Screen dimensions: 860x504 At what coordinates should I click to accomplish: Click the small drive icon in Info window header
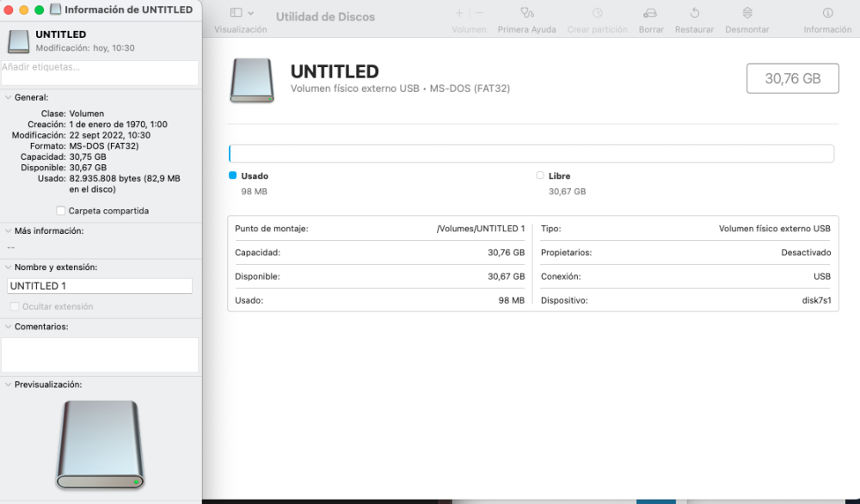18,41
